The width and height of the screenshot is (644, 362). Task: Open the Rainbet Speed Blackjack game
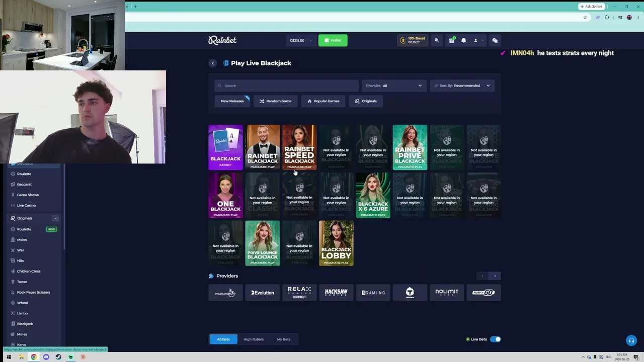[x=299, y=147]
